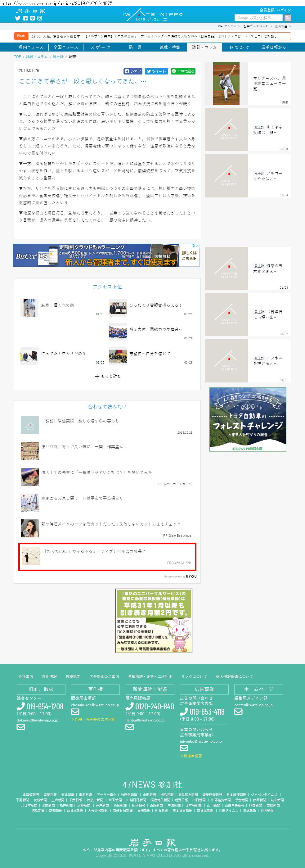Click the search magnifier button
This screenshot has height=868, width=305.
click(x=287, y=18)
